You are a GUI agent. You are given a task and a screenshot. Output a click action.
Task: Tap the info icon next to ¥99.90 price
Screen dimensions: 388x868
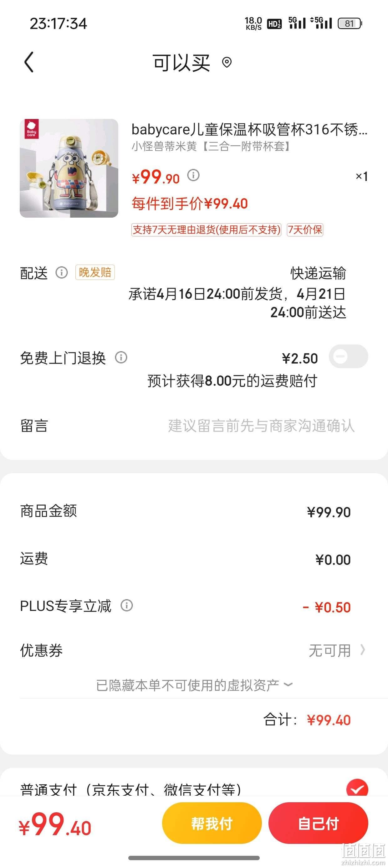pyautogui.click(x=193, y=175)
